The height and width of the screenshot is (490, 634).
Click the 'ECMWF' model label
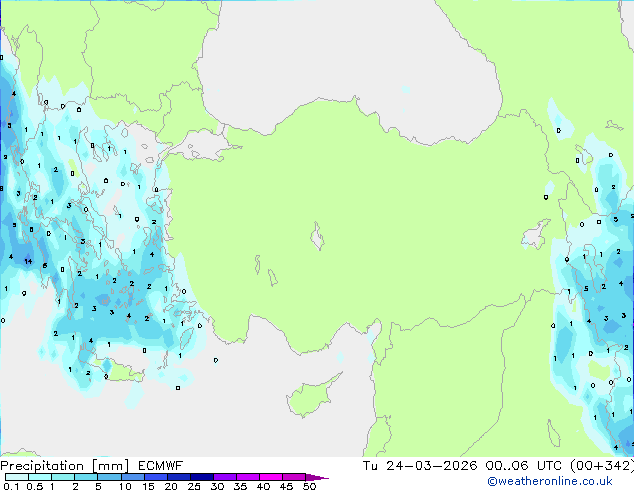(x=161, y=466)
